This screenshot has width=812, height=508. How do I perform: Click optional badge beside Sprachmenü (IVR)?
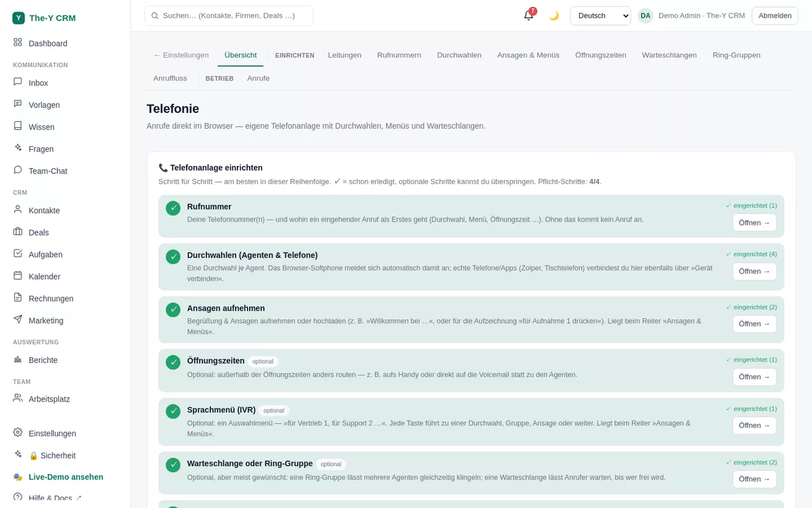(x=274, y=410)
